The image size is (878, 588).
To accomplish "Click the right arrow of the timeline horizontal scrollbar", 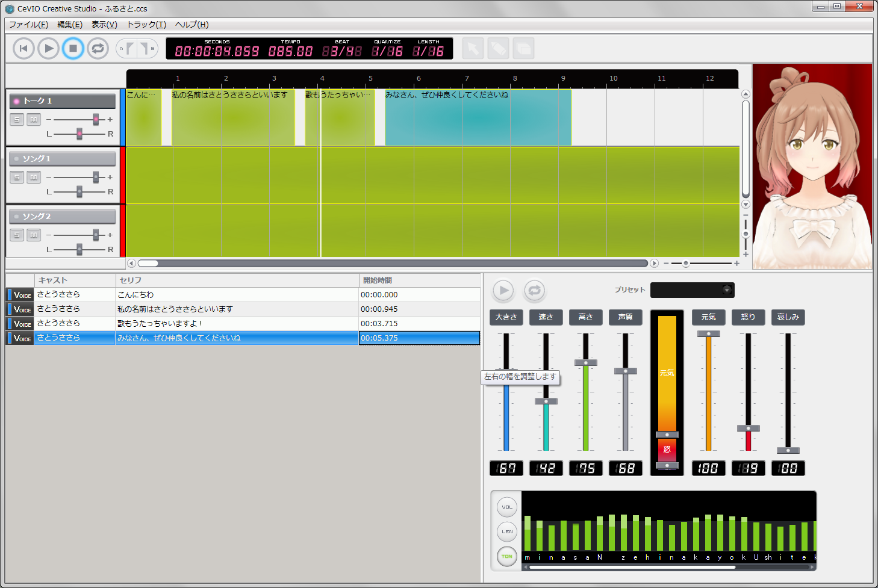I will (654, 263).
